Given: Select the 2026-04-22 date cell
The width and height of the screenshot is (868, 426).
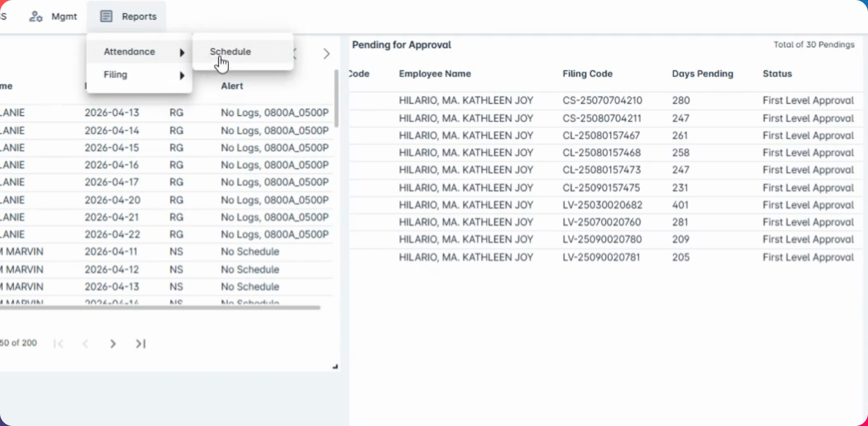Looking at the screenshot, I should click(112, 234).
